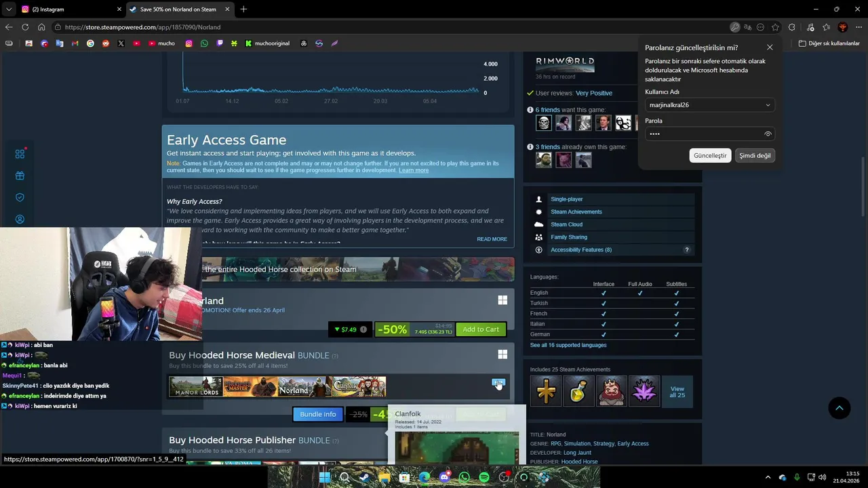Click the Güncelleştir button
Viewport: 868px width, 488px height.
click(710, 155)
